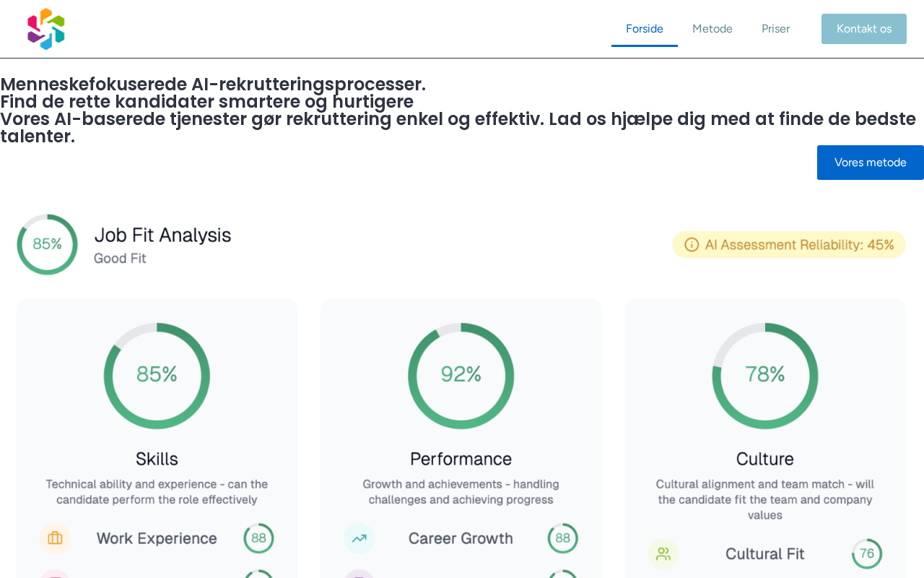
Task: Click the Vores metode button
Action: pos(870,163)
